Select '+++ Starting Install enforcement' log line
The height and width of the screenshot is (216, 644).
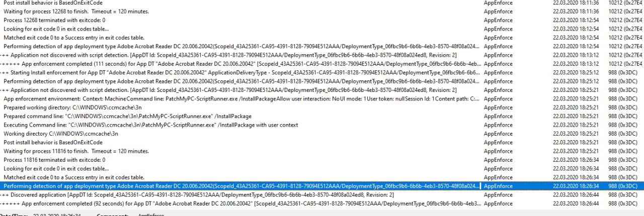tap(322, 72)
